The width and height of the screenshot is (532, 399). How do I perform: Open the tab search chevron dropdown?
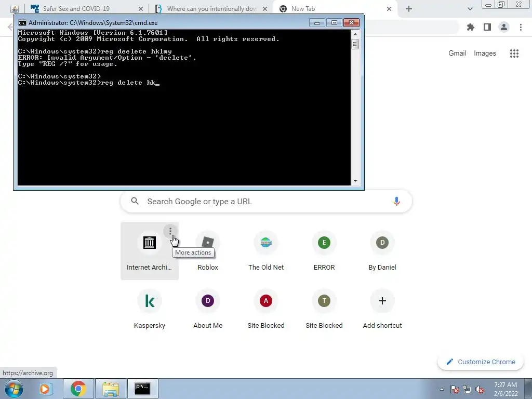pyautogui.click(x=470, y=9)
